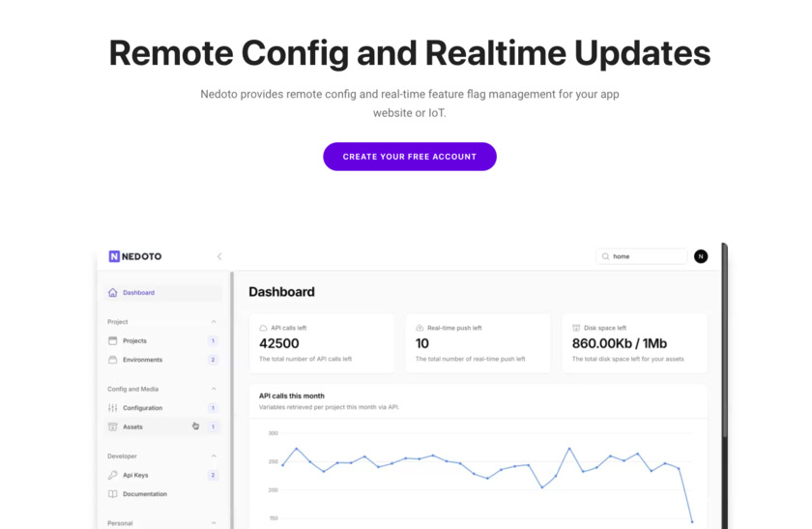Open the Nedoto logo in the sidebar header
Viewport: 812px width, 529px height.
coord(135,256)
